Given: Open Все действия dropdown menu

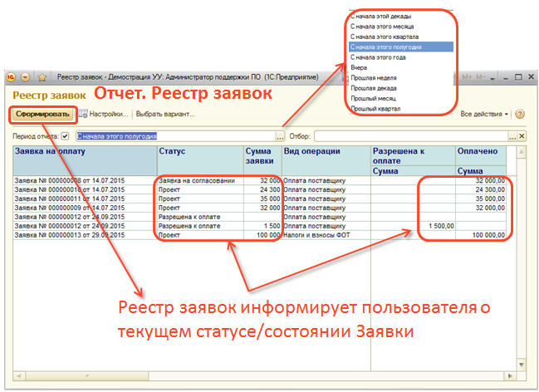Looking at the screenshot, I should tap(485, 114).
